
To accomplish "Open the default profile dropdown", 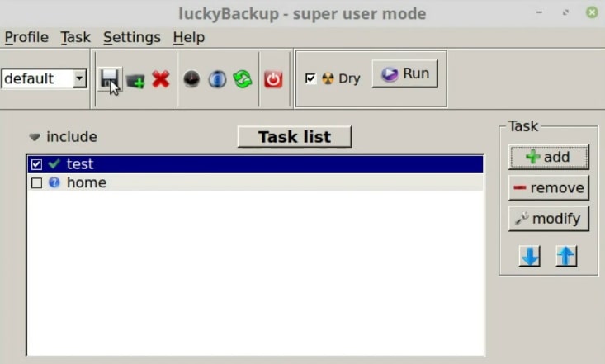I will pyautogui.click(x=45, y=78).
